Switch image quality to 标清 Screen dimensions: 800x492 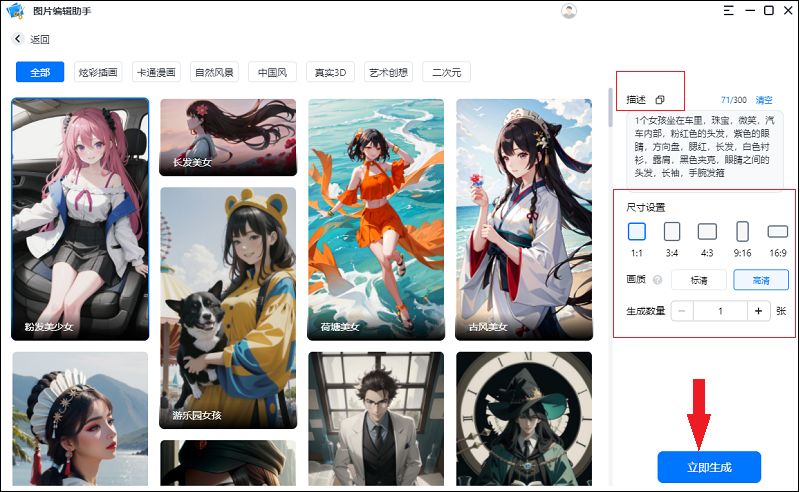tap(698, 281)
